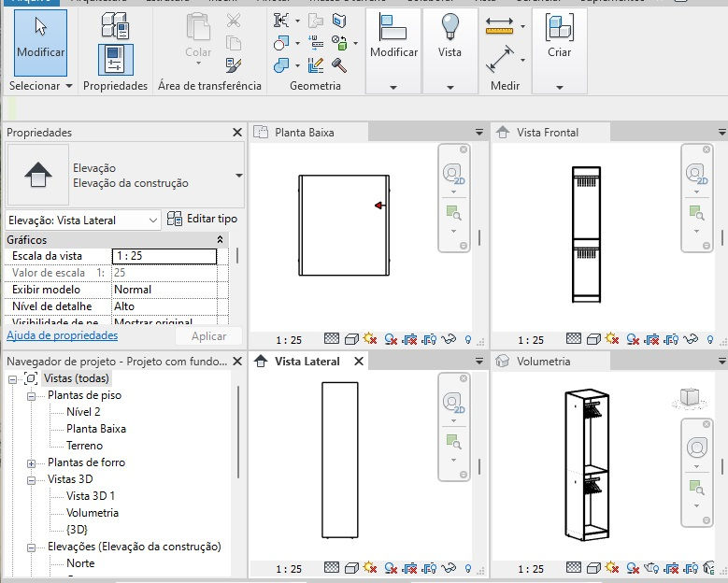Open Visual Style icon in Volumetria view
Screen dimensions: 728x583
pos(593,568)
